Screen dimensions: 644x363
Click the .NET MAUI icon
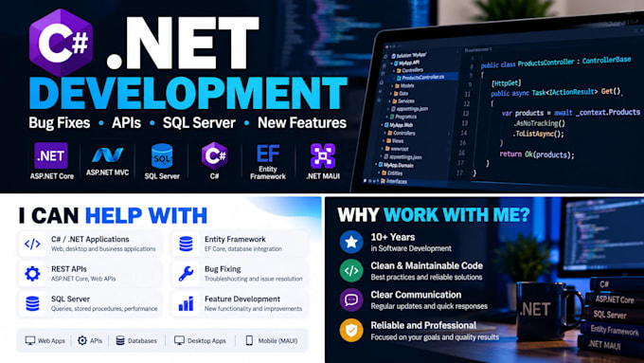coord(323,155)
